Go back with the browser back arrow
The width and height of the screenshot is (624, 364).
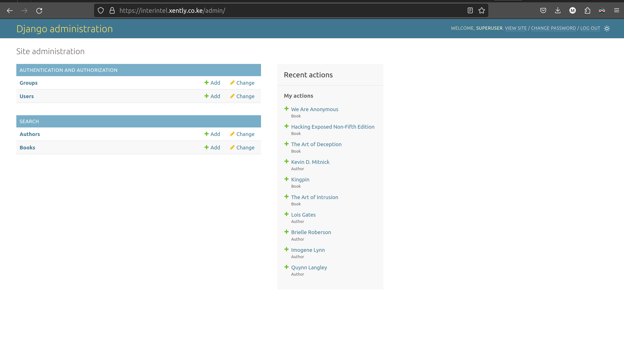[x=10, y=11]
